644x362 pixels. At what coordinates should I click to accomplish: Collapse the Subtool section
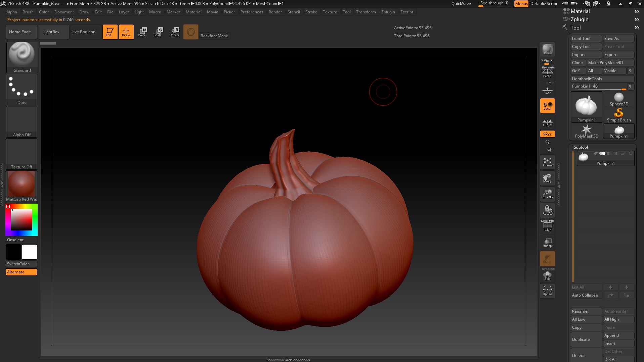click(581, 147)
